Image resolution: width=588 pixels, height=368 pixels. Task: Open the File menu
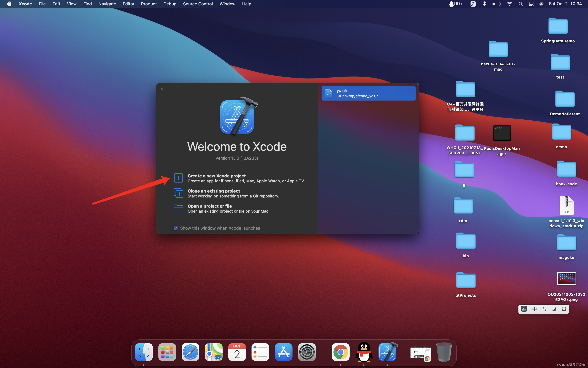[42, 4]
